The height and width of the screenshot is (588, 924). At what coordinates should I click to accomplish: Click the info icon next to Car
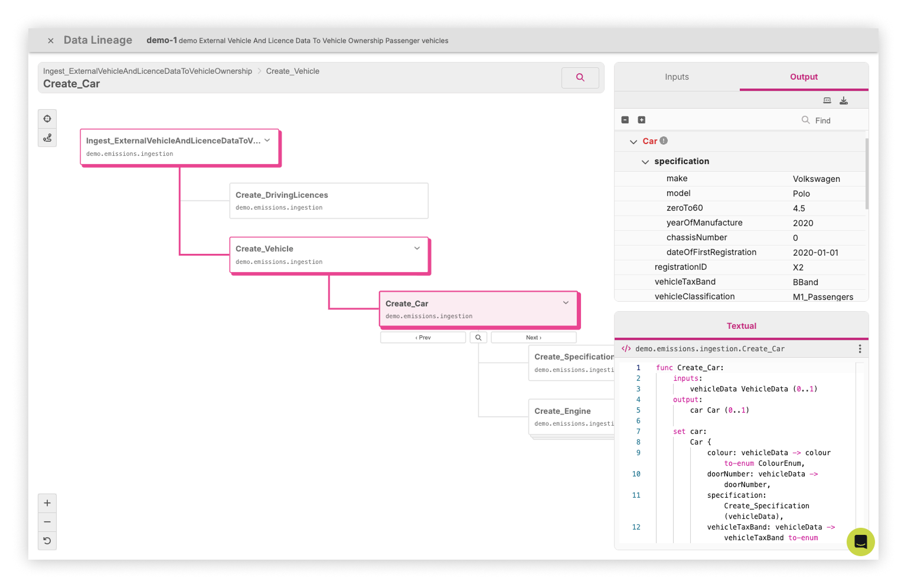pos(664,141)
